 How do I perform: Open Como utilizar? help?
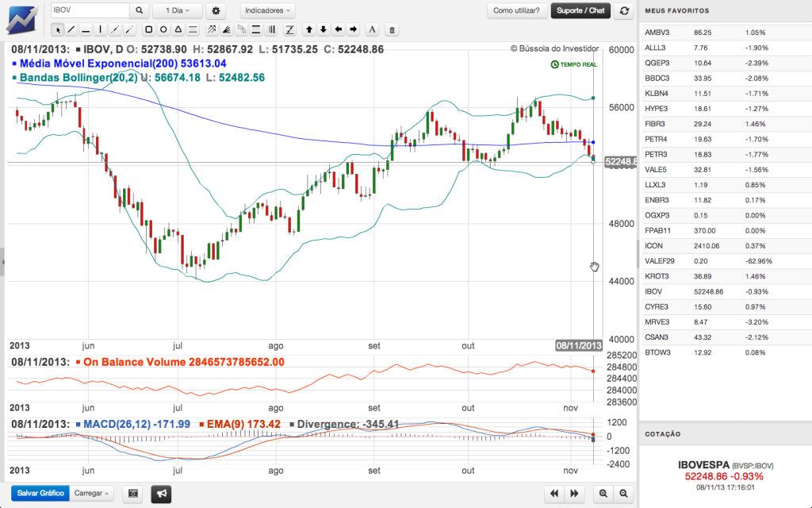[516, 10]
